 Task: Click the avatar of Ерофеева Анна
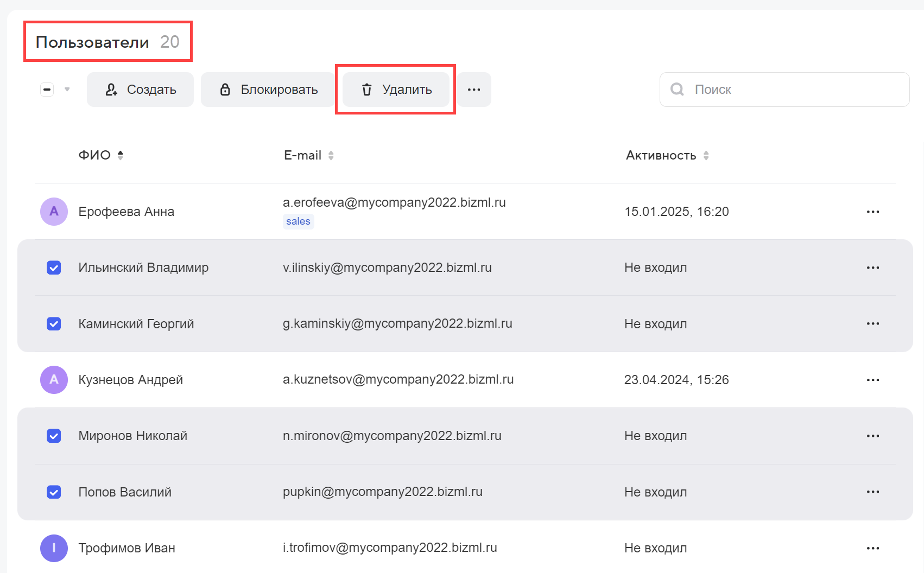point(54,212)
